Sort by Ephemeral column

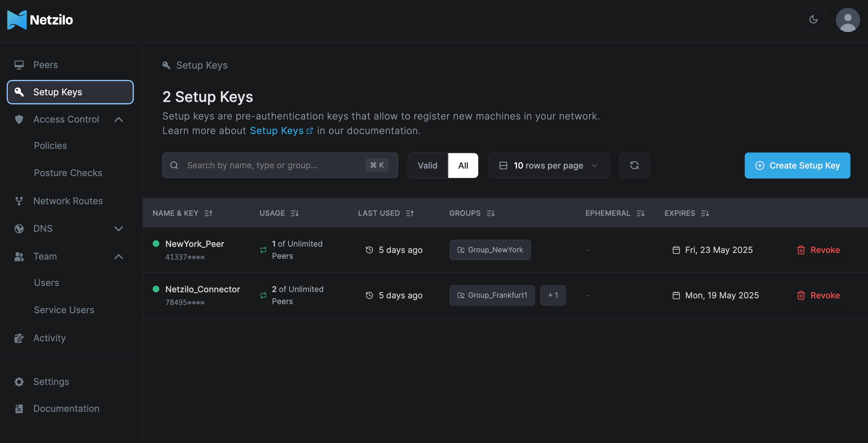615,213
